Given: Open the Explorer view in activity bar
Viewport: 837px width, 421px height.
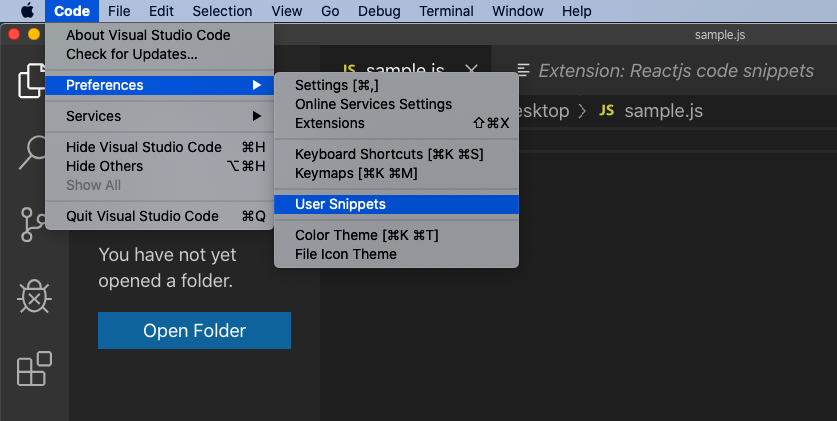Looking at the screenshot, I should click(33, 81).
